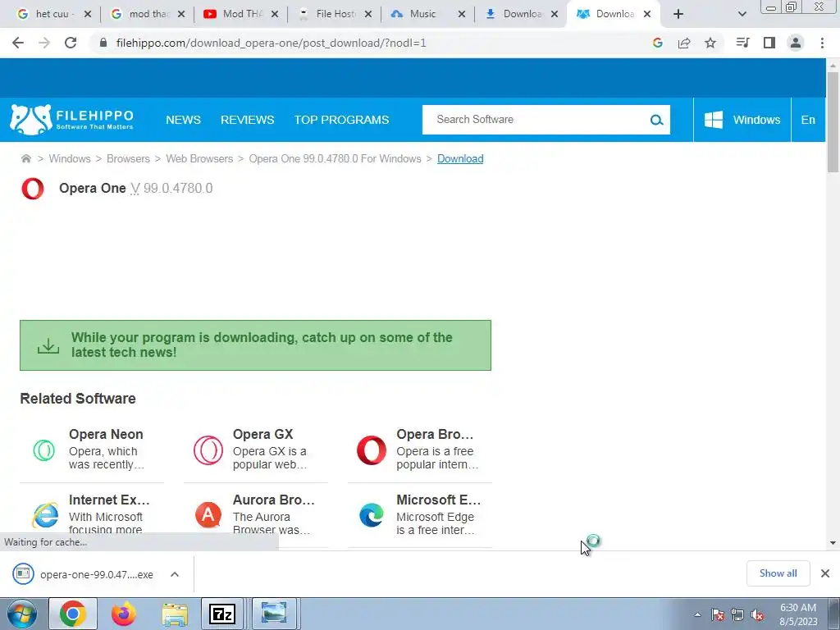The width and height of the screenshot is (840, 630).
Task: Click the Related Software heading
Action: point(78,399)
